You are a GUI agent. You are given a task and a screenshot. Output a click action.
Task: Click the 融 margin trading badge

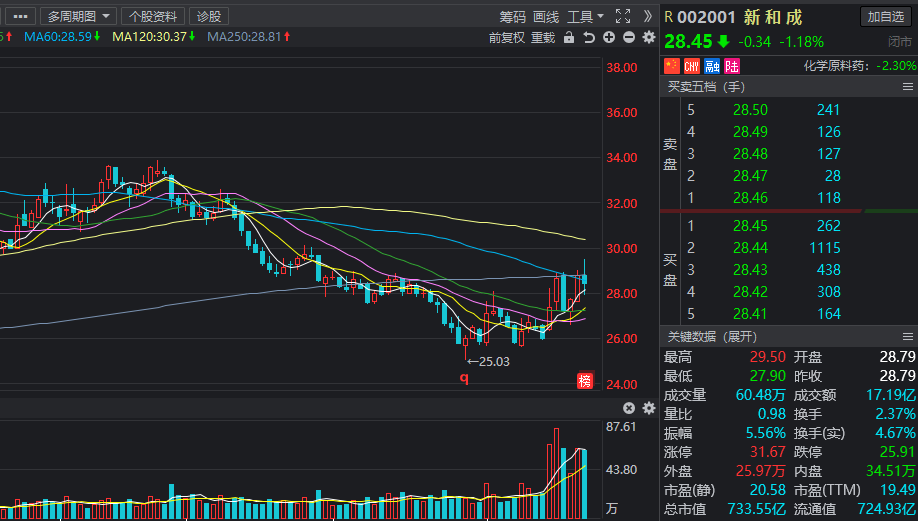[x=712, y=66]
